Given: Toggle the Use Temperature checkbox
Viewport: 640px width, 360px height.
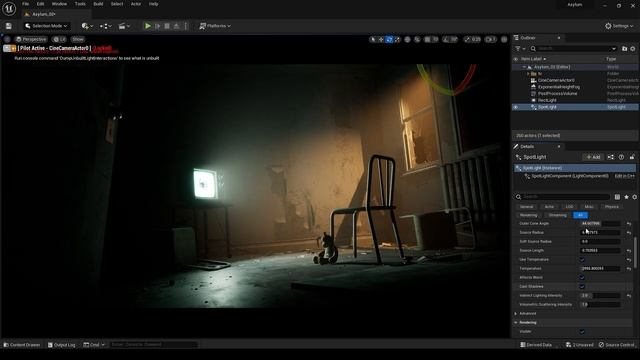Looking at the screenshot, I should pos(582,260).
